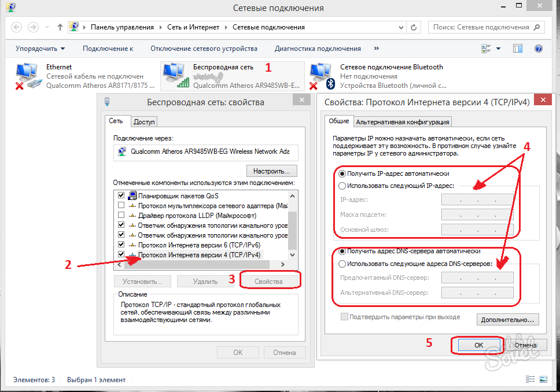560x392 pixels.
Task: Click the Маска подсети input field
Action: (477, 215)
